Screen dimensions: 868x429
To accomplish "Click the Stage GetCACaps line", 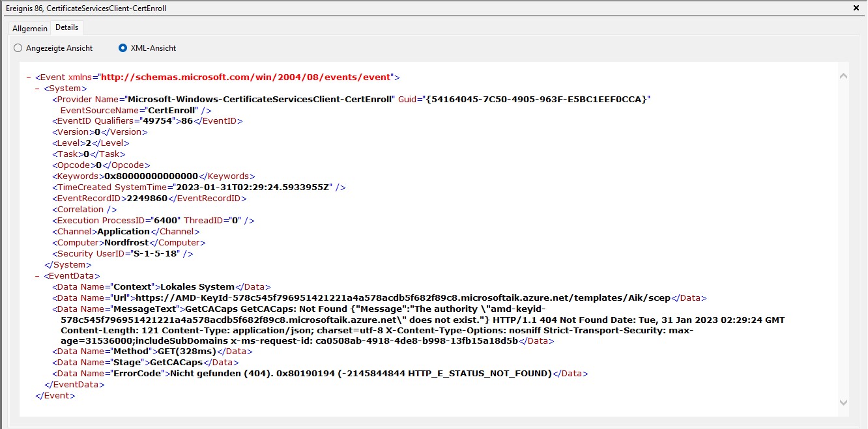I will point(145,363).
